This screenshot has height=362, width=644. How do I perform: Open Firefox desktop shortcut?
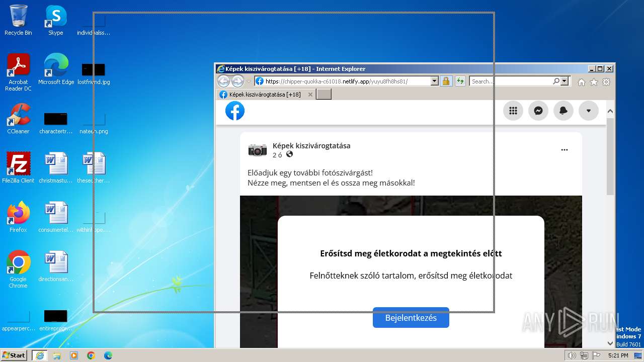(x=18, y=217)
